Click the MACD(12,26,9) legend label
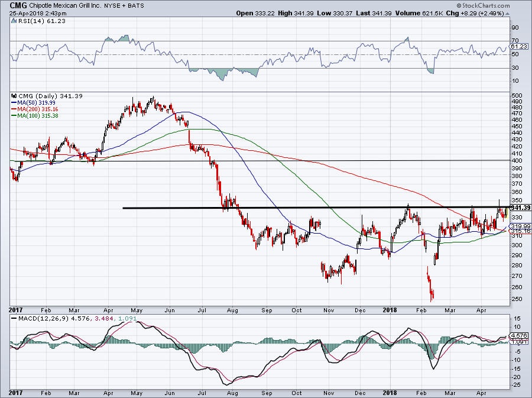This screenshot has height=398, width=532. click(x=44, y=319)
